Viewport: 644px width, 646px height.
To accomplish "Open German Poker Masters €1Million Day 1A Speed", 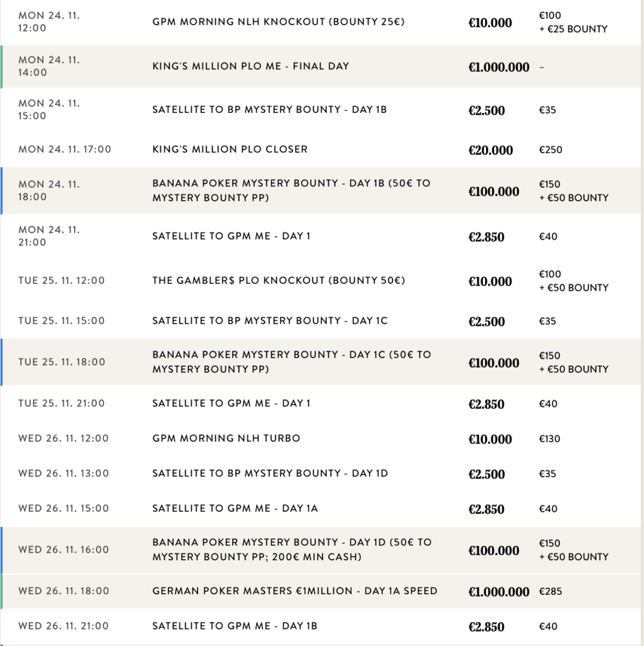I will click(x=295, y=592).
